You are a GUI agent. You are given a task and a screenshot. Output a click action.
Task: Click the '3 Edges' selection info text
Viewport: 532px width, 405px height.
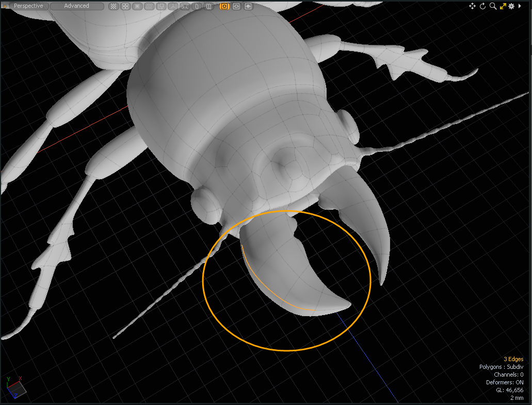point(513,359)
